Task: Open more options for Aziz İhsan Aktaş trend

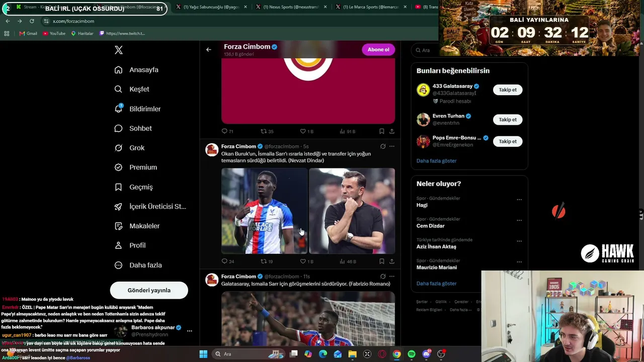Action: [x=519, y=241]
